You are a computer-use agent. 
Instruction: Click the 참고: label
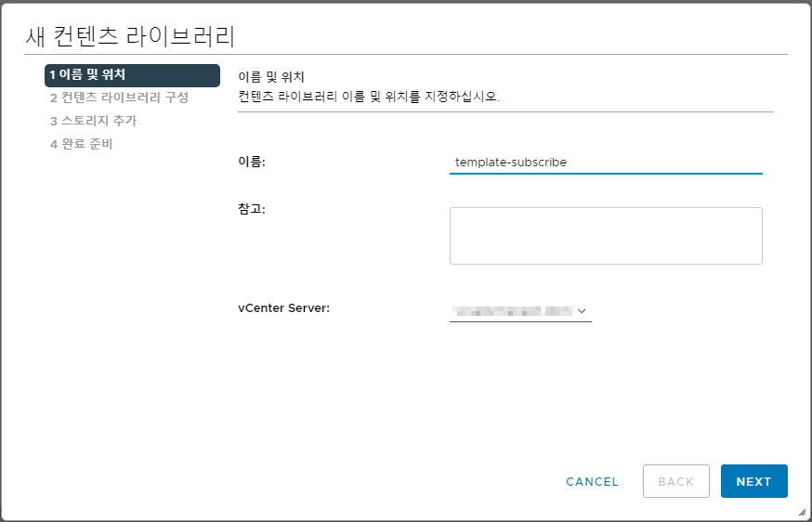(x=252, y=209)
